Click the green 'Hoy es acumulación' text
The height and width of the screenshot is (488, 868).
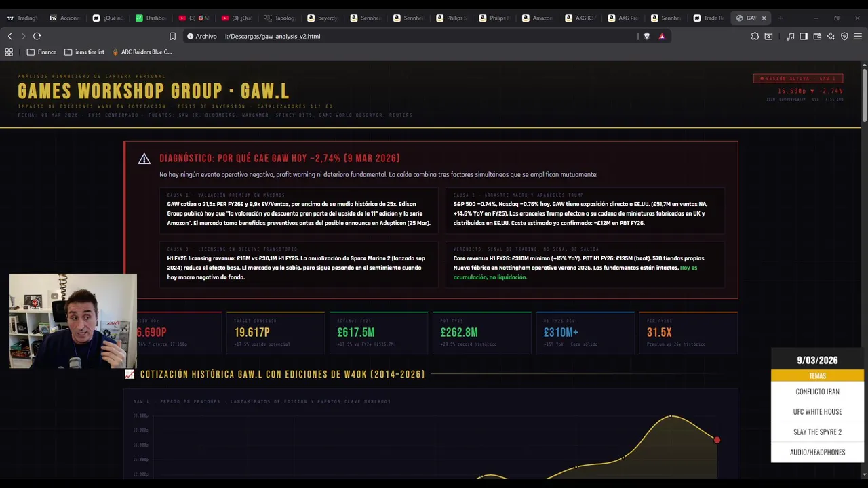click(575, 272)
